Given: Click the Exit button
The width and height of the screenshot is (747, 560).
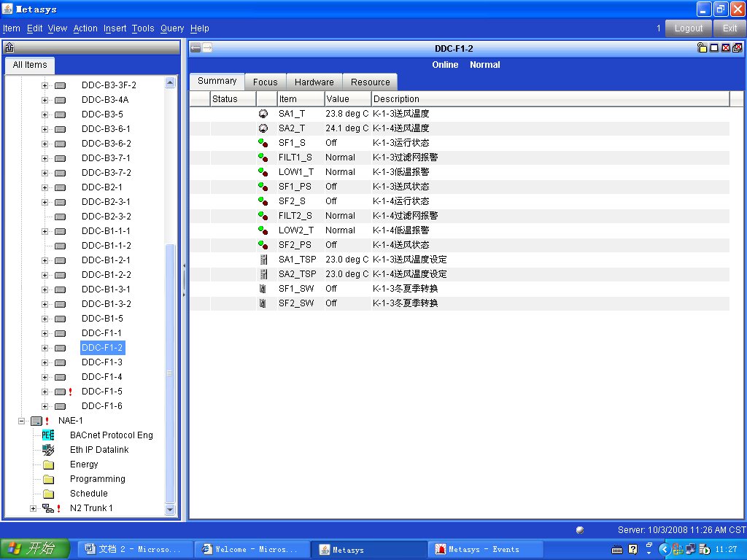Looking at the screenshot, I should [x=729, y=28].
